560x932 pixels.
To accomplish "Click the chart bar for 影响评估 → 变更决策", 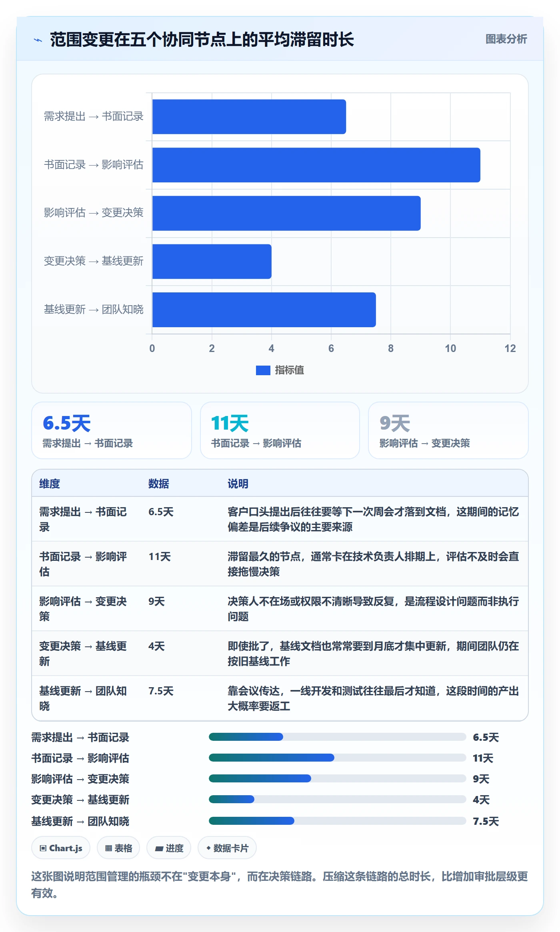I will 286,213.
